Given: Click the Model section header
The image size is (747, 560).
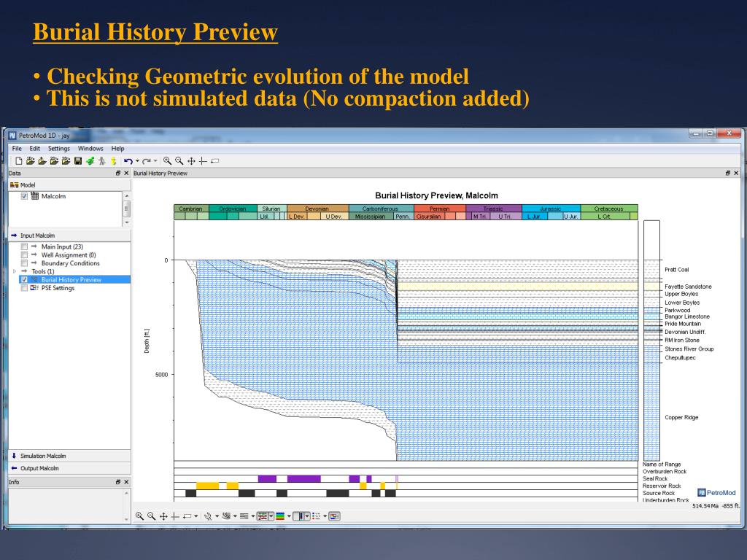Looking at the screenshot, I should [x=69, y=184].
